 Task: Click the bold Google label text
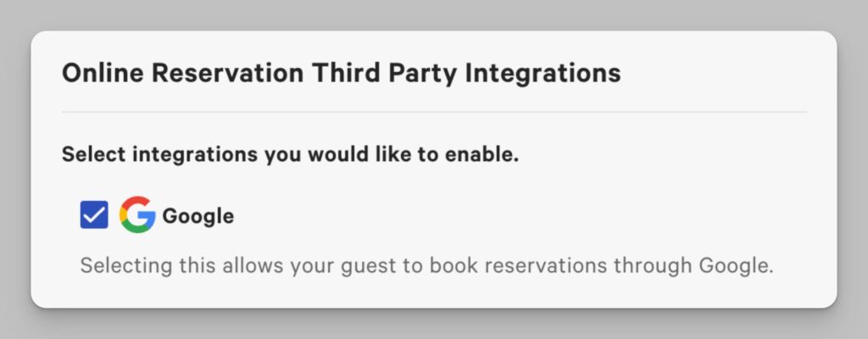click(198, 216)
